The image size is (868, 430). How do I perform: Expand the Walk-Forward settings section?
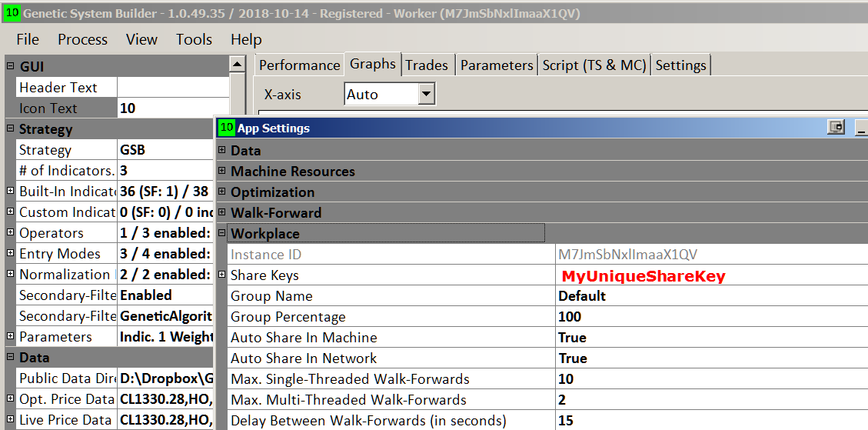221,213
